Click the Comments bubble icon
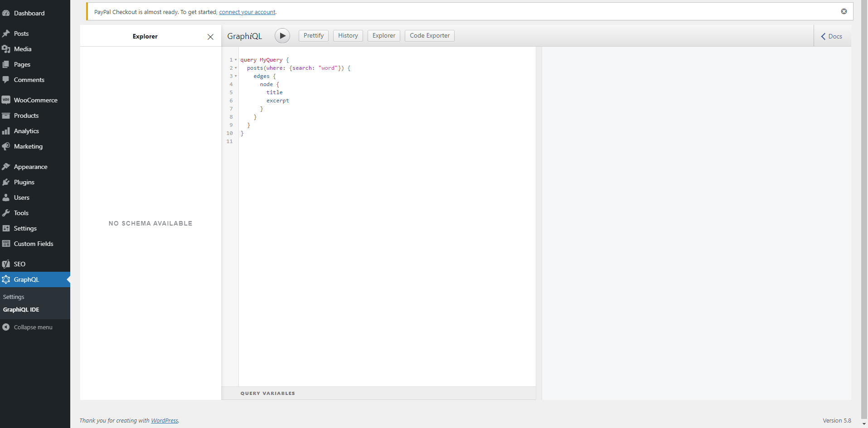This screenshot has height=428, width=868. coord(6,80)
